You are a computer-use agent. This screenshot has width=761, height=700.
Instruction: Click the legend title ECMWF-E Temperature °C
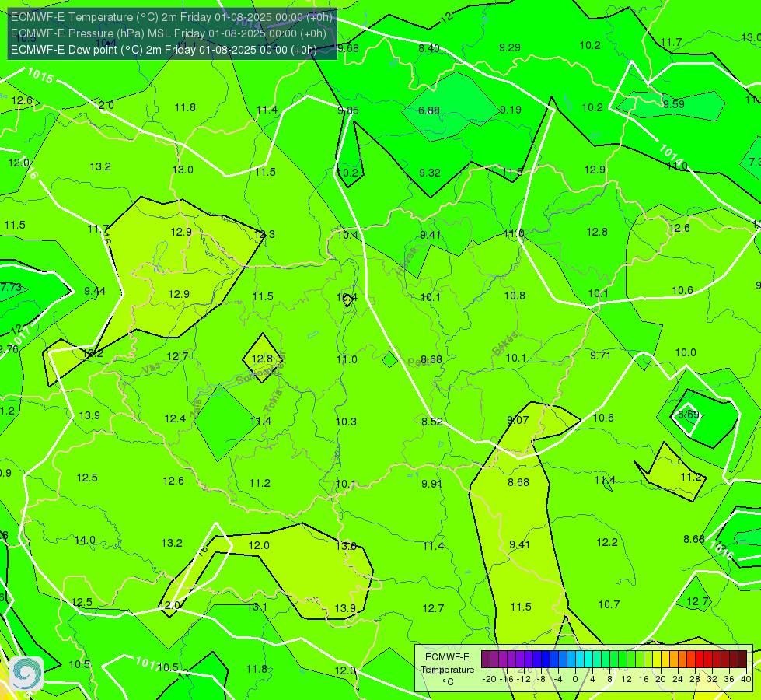[447, 670]
